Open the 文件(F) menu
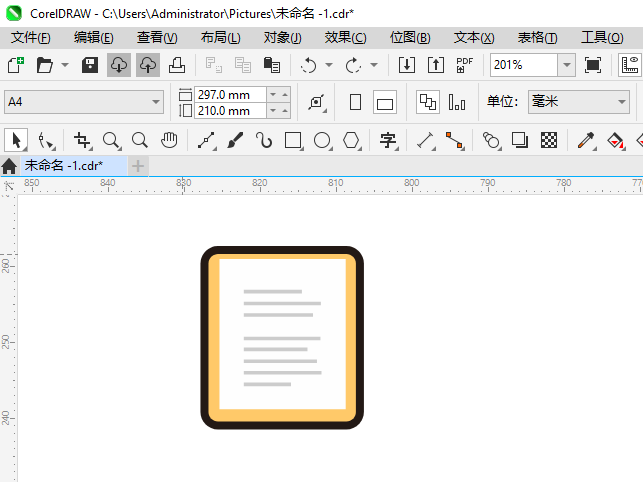643x482 pixels. tap(31, 38)
